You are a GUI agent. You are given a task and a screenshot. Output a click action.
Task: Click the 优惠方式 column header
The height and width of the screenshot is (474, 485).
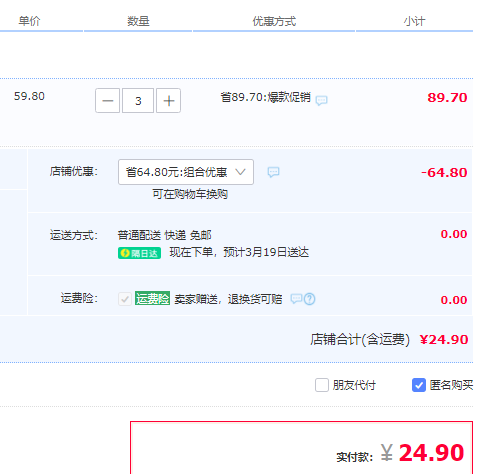pos(274,21)
